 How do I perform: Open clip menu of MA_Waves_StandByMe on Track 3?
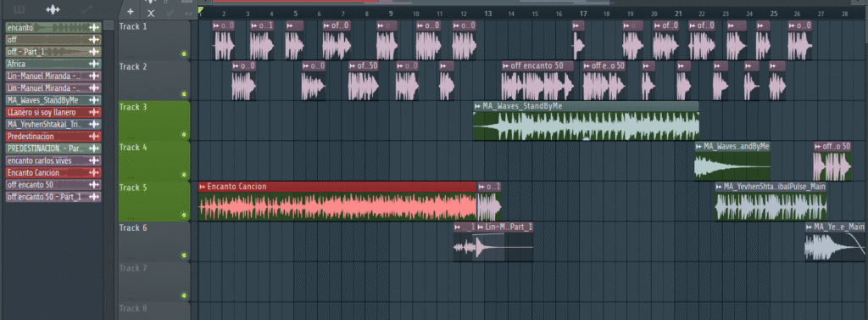pos(478,106)
